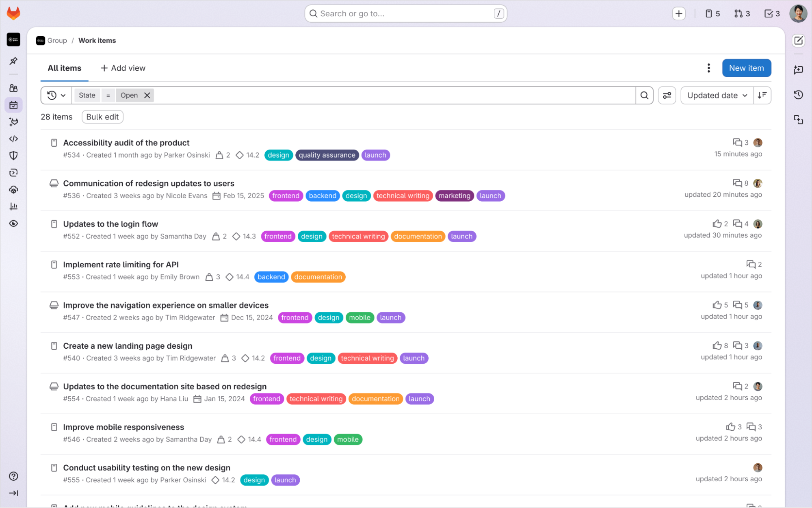Click the GitLab fox logo
Image resolution: width=812 pixels, height=508 pixels.
(x=13, y=13)
